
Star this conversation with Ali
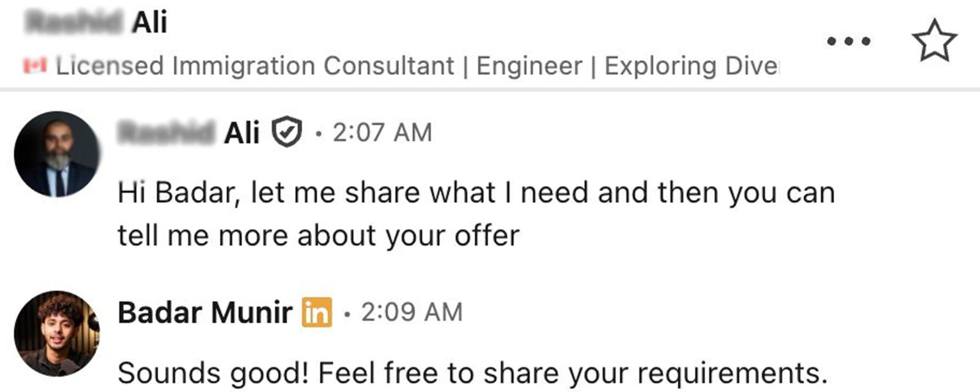click(934, 41)
